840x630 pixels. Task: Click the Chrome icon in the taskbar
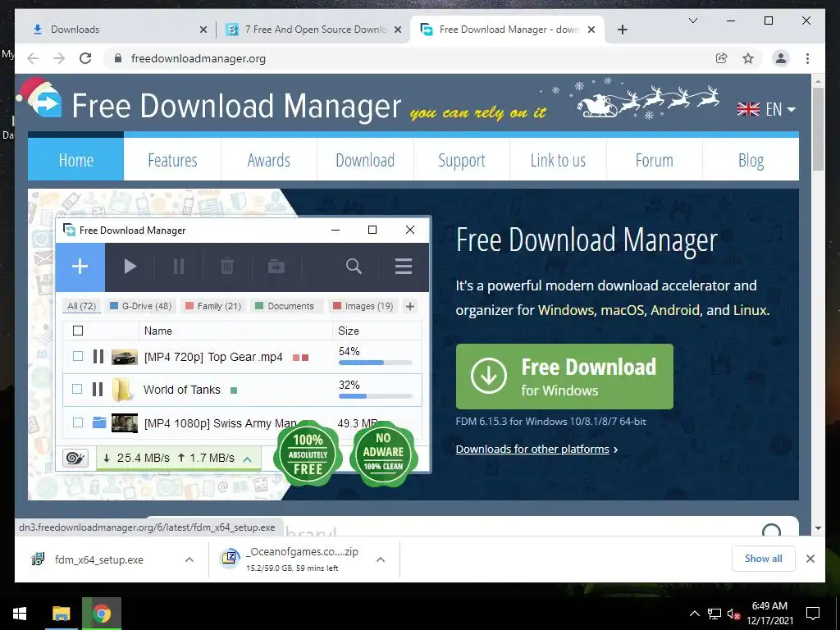pyautogui.click(x=102, y=614)
